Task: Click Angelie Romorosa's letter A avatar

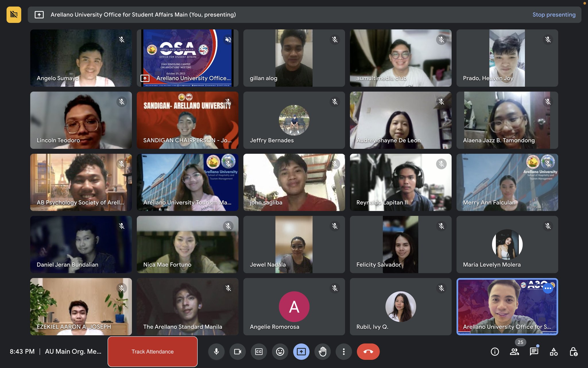Action: point(294,306)
